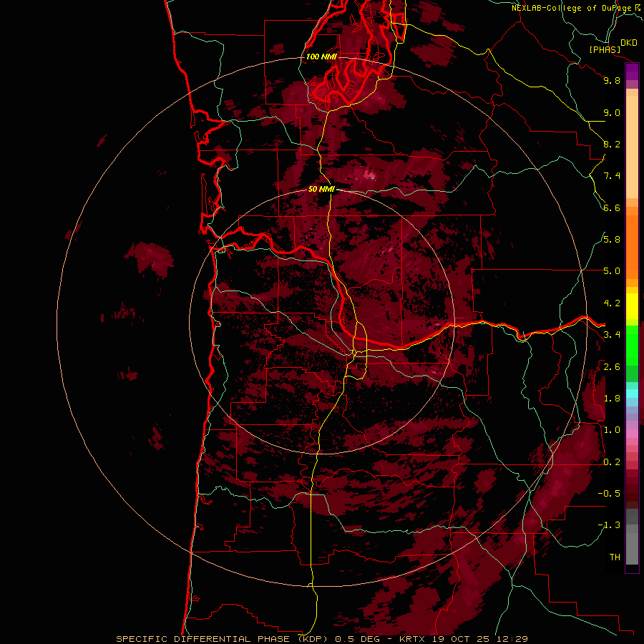Click the 100 NMI range ring label
The width and height of the screenshot is (644, 644).
pos(321,57)
